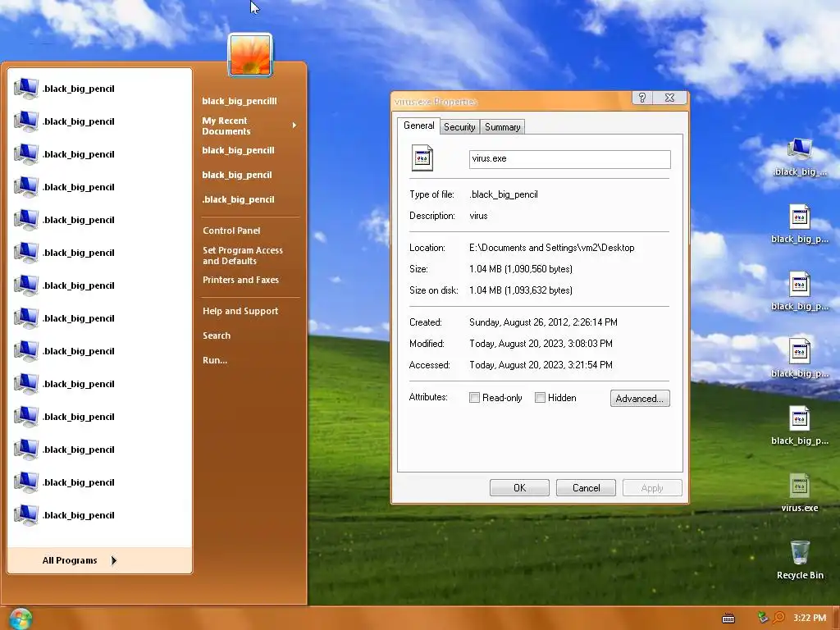Open Help and Support
The height and width of the screenshot is (630, 840).
tap(240, 311)
